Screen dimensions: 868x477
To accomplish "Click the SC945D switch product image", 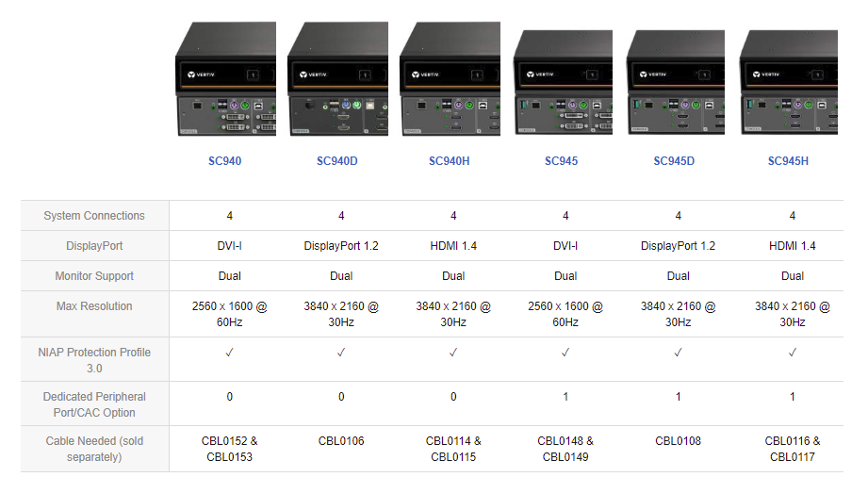I will (675, 87).
